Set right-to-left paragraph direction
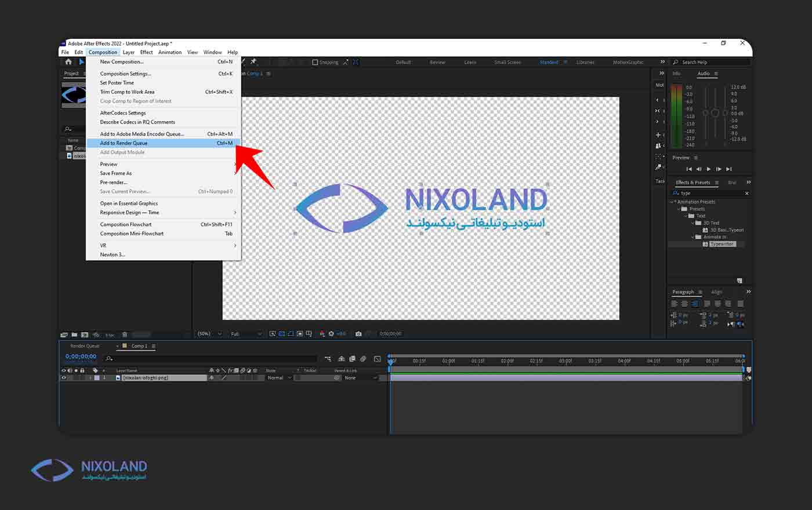 tap(741, 324)
